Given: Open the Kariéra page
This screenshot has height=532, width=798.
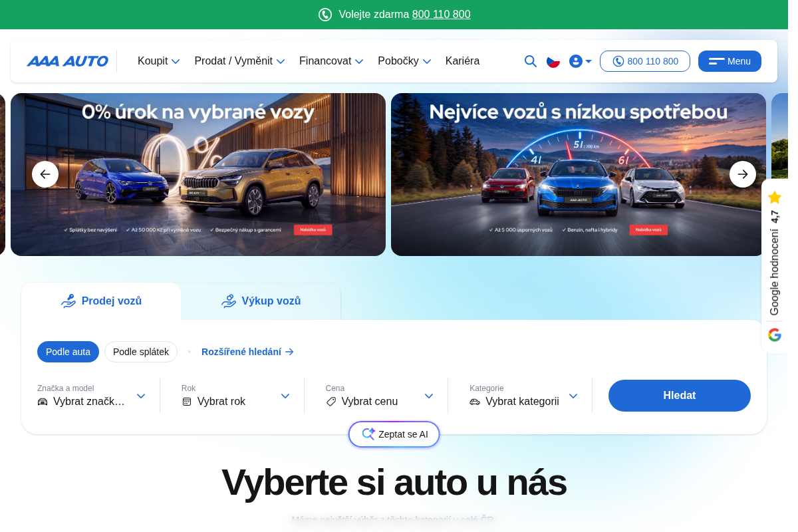Looking at the screenshot, I should click(x=462, y=61).
